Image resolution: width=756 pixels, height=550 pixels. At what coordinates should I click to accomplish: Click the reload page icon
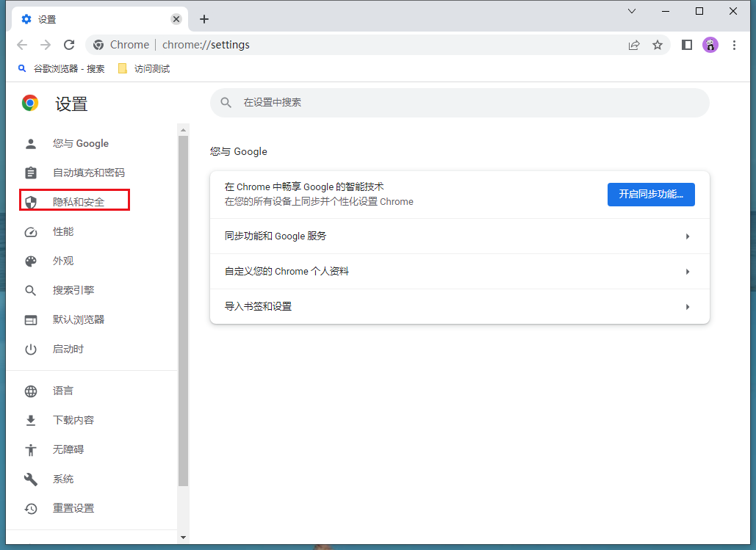coord(69,45)
